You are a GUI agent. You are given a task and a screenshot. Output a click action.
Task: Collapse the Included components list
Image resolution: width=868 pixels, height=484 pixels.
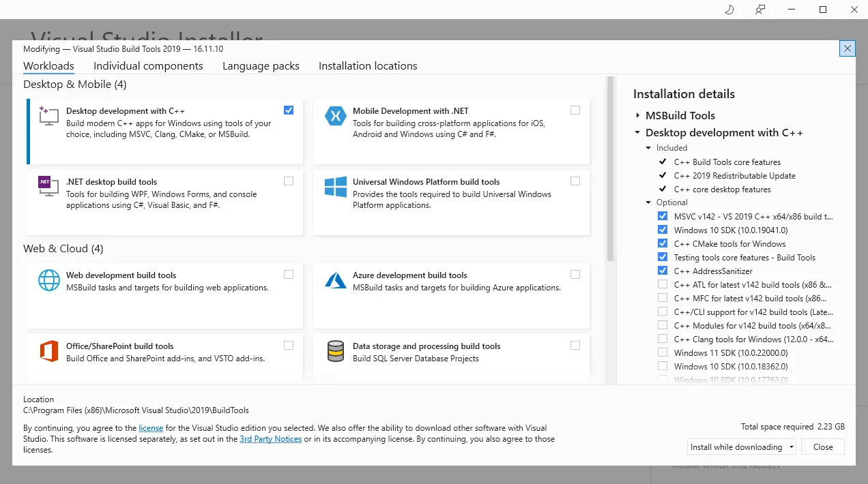[648, 147]
